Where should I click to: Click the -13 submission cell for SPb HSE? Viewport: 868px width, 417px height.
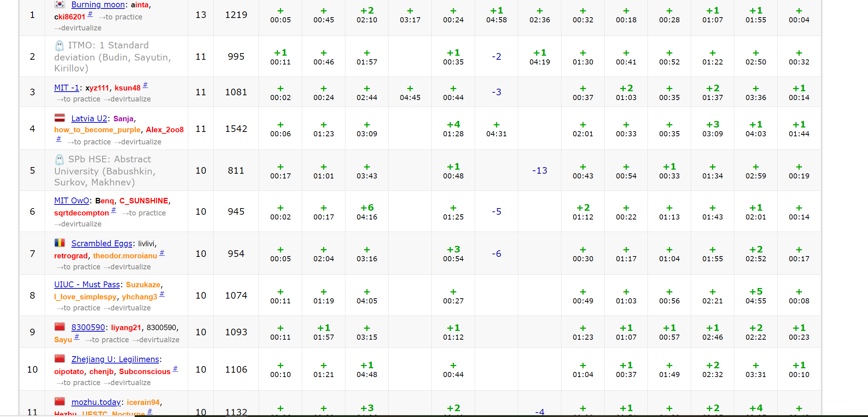point(539,171)
